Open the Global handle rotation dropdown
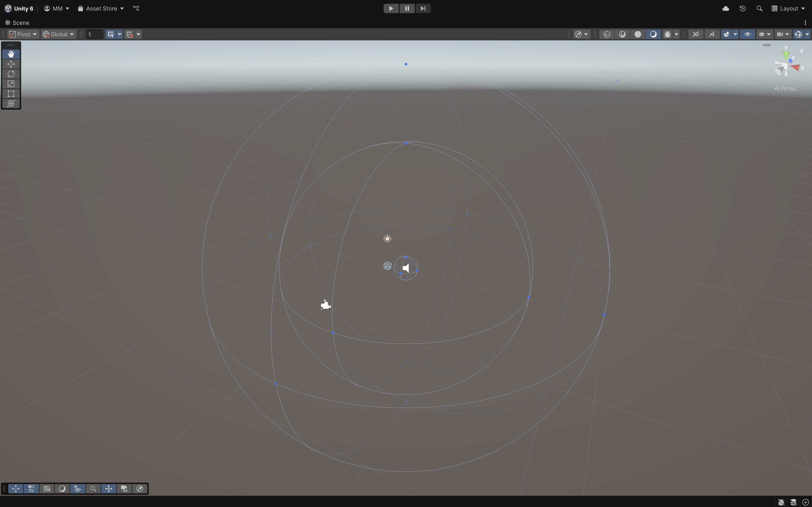 coord(59,34)
